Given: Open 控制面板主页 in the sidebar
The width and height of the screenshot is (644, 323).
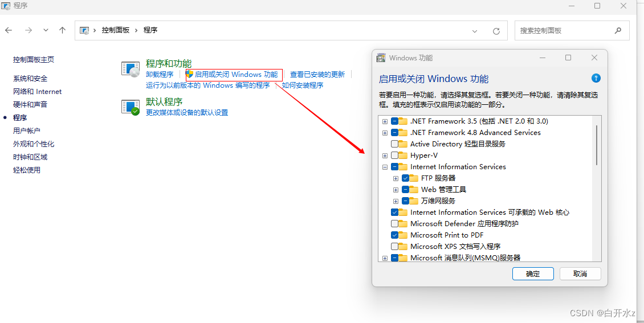Looking at the screenshot, I should (x=34, y=60).
